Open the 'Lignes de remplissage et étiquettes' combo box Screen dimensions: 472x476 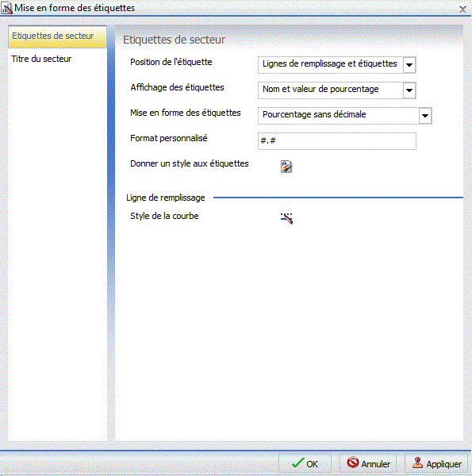(x=336, y=65)
